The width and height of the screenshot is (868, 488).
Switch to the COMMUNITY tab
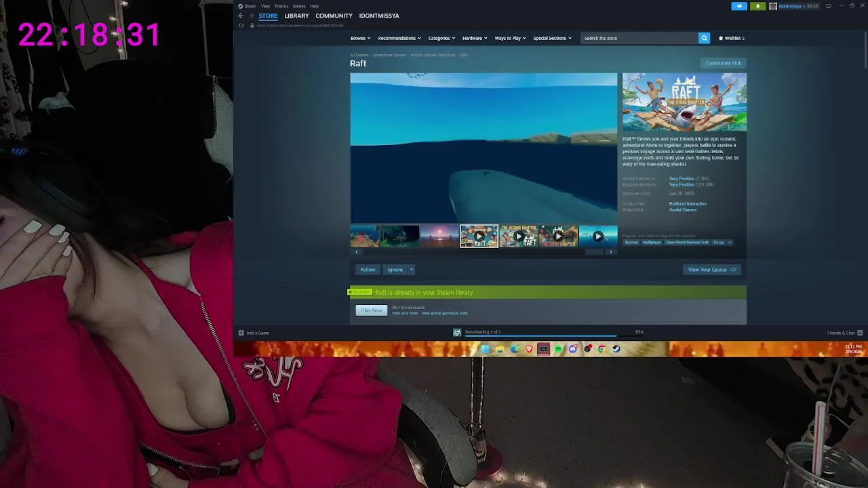pyautogui.click(x=334, y=16)
